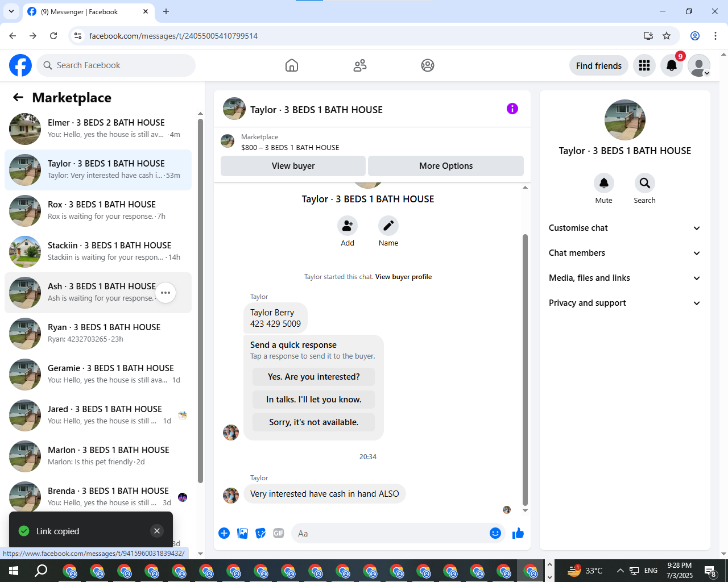Click the Add people icon
Screen dimensions: 728x582
pos(348,226)
